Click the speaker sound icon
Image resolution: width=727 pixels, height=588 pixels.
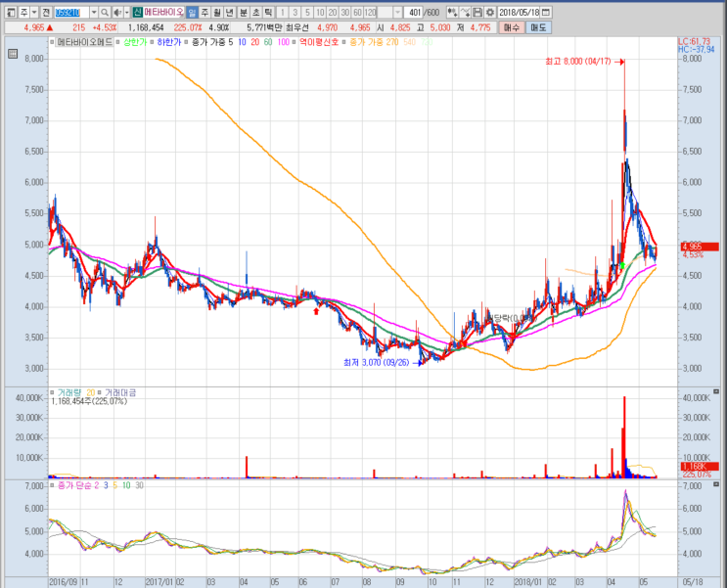(117, 13)
